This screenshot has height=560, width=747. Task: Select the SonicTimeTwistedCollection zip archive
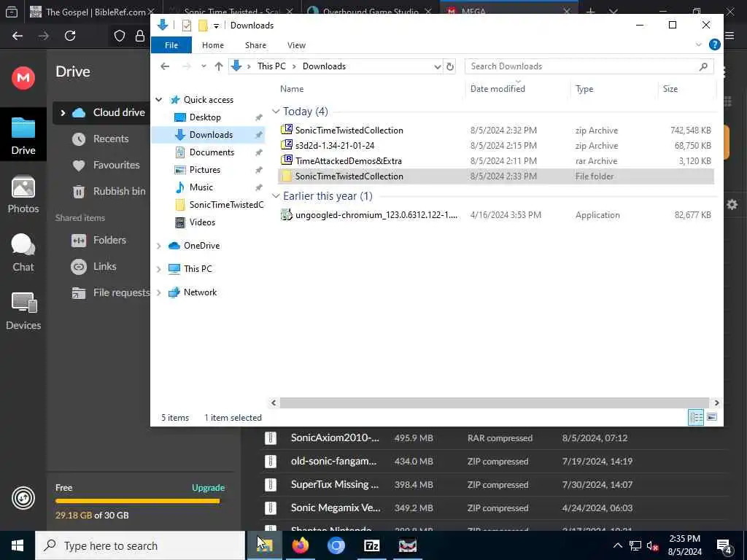[495, 131]
